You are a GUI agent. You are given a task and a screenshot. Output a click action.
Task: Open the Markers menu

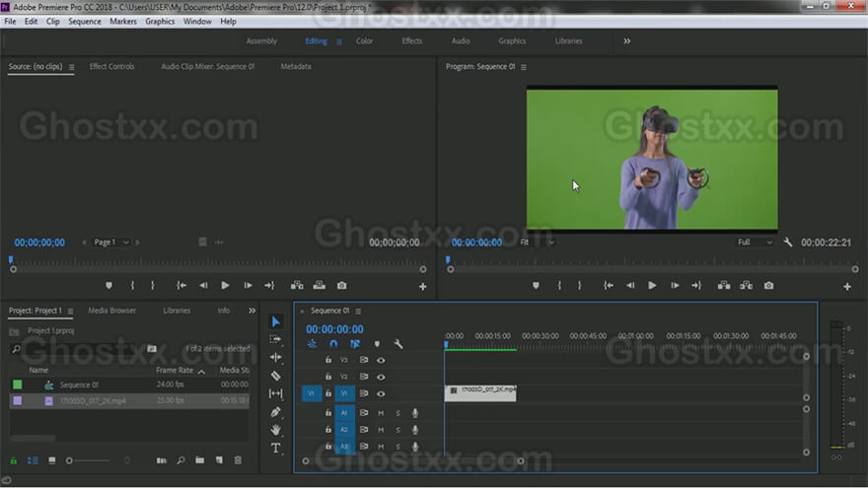123,22
